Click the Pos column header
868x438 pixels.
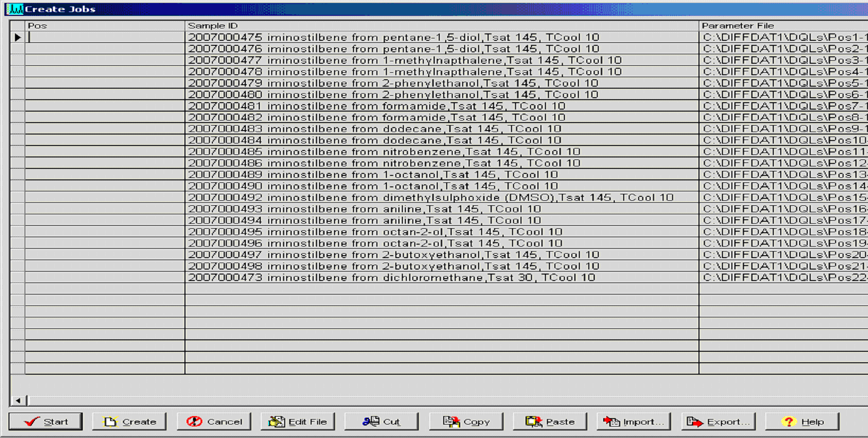coord(105,26)
